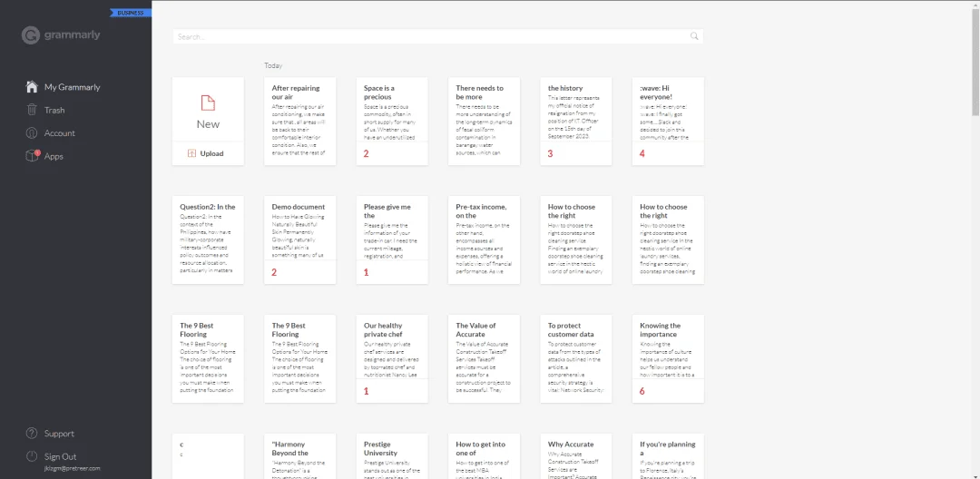
Task: Click the New document label
Action: click(208, 123)
